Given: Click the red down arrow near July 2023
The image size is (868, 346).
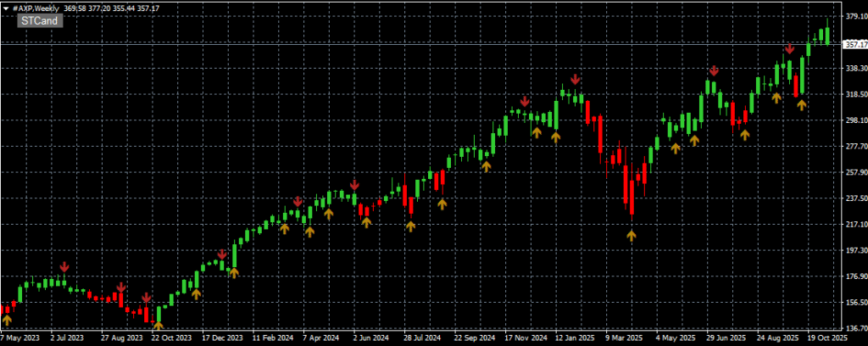Looking at the screenshot, I should point(64,267).
